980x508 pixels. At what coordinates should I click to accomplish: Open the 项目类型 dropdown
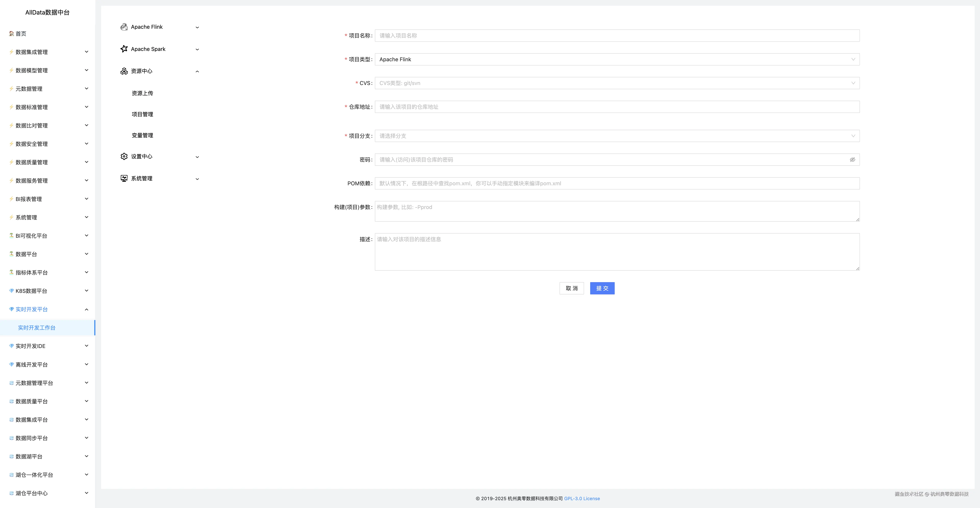point(617,59)
